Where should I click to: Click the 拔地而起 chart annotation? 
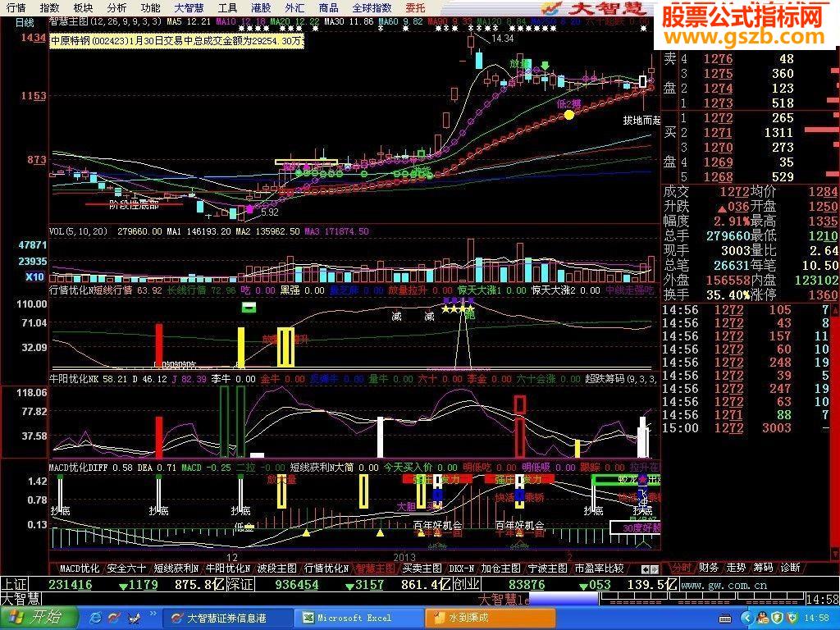pyautogui.click(x=641, y=121)
